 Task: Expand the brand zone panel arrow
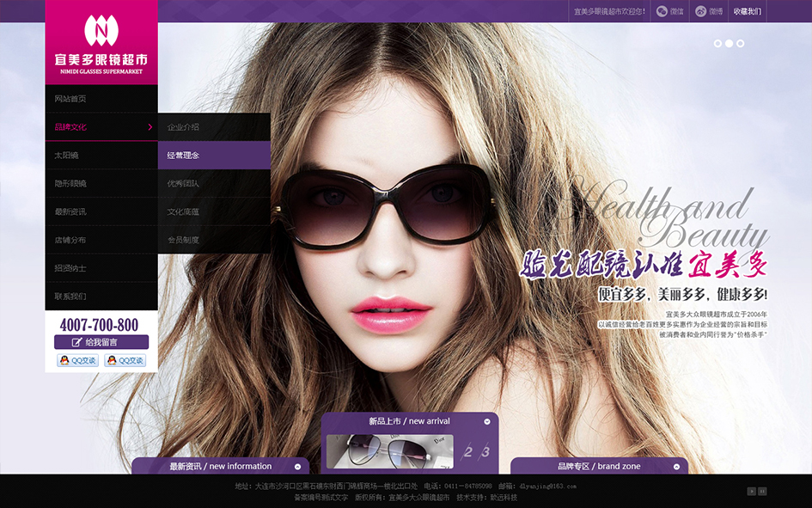click(x=676, y=467)
